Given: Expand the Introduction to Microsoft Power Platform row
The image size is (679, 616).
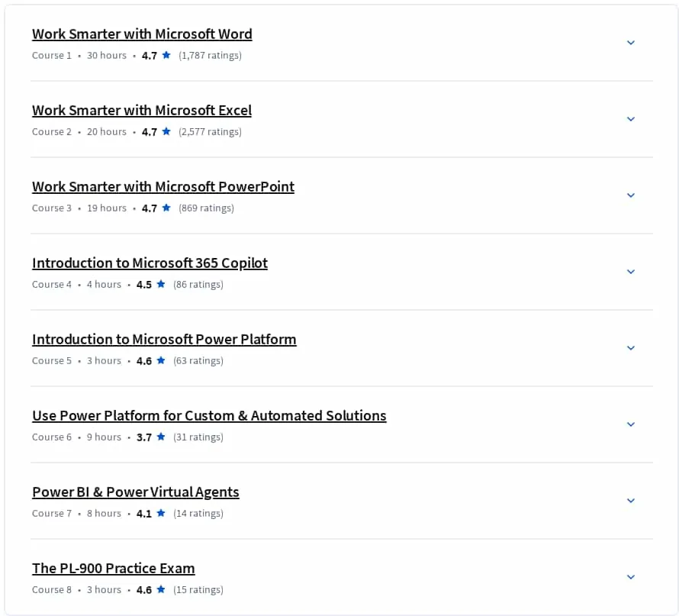Looking at the screenshot, I should tap(630, 348).
